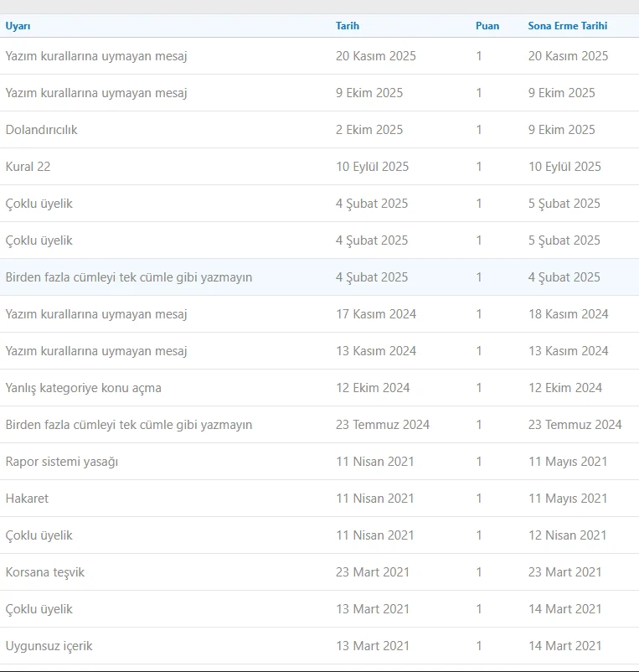Click 14 Mart 2021 expiry in Uygunsuz içerik row

coord(565,645)
